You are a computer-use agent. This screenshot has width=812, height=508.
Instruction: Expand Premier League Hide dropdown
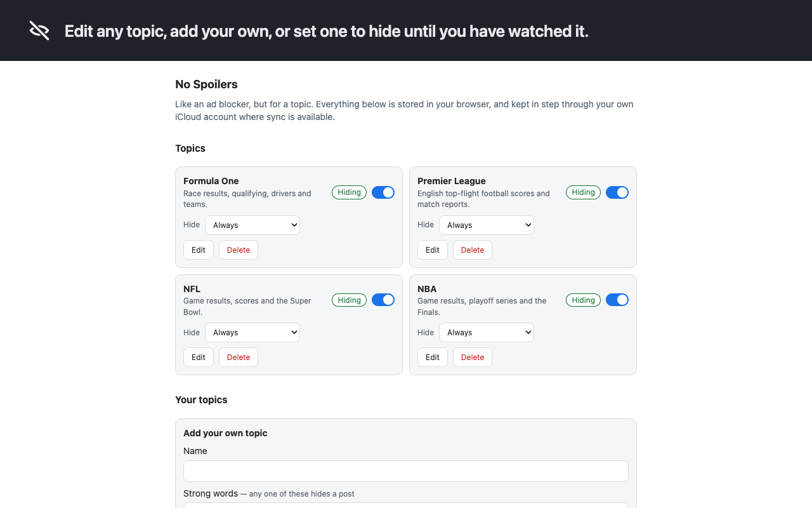coord(487,225)
